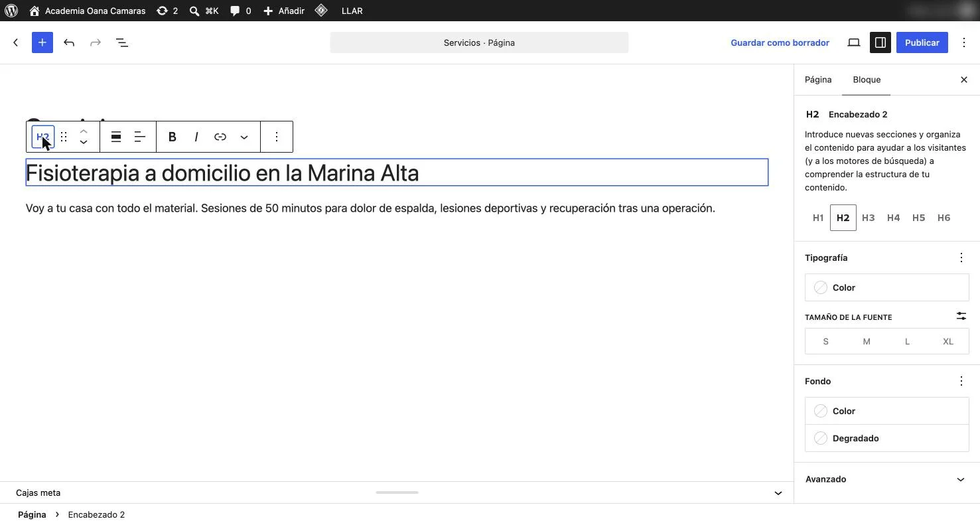This screenshot has width=980, height=525.
Task: Open the WordPress logo menu
Action: [11, 11]
